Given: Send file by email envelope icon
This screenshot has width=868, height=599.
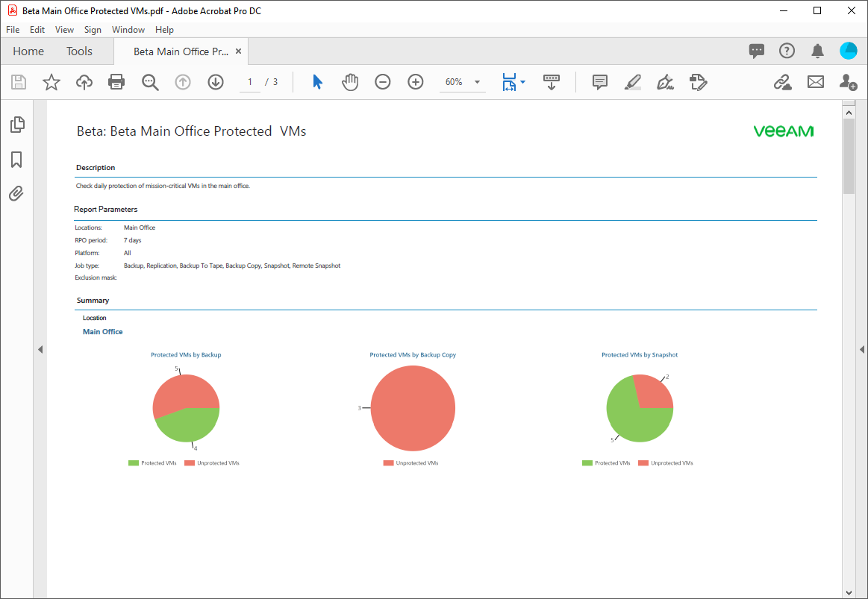Looking at the screenshot, I should pos(816,82).
